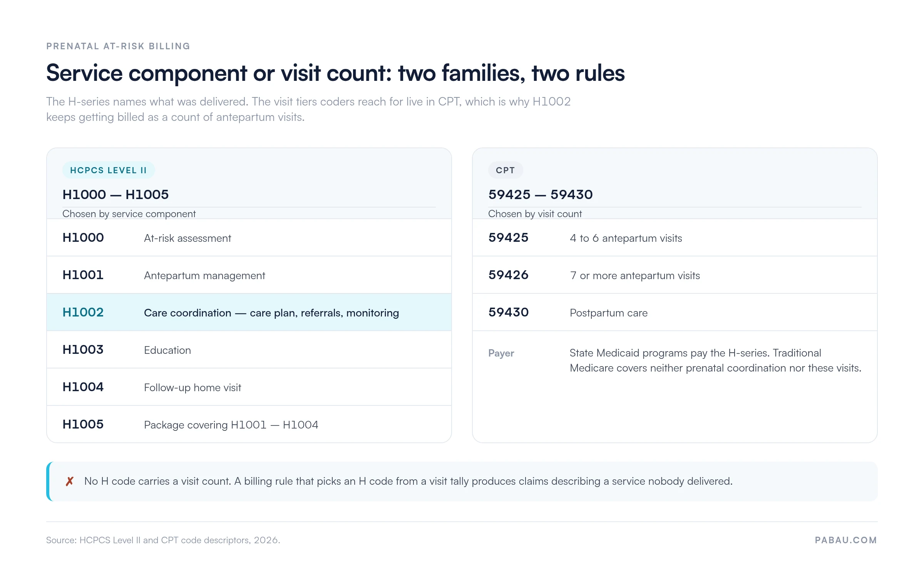Select the CPT badge
This screenshot has height=586, width=924.
pyautogui.click(x=506, y=170)
